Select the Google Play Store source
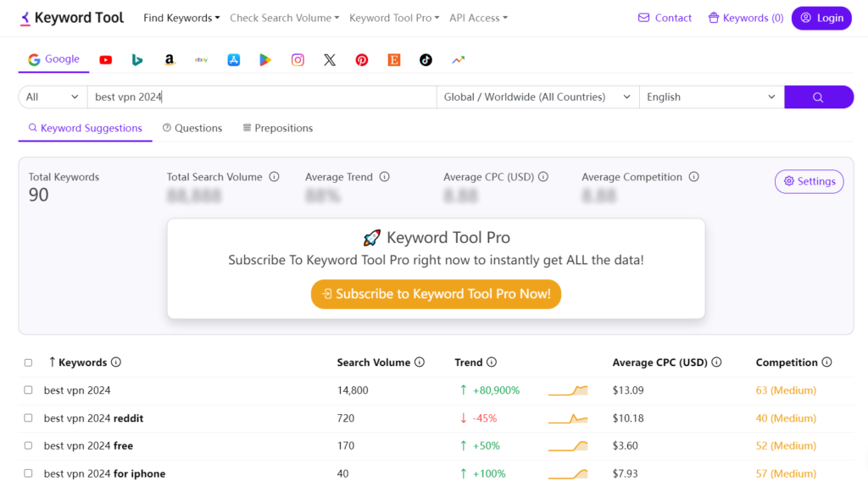Image resolution: width=868 pixels, height=481 pixels. coord(265,60)
